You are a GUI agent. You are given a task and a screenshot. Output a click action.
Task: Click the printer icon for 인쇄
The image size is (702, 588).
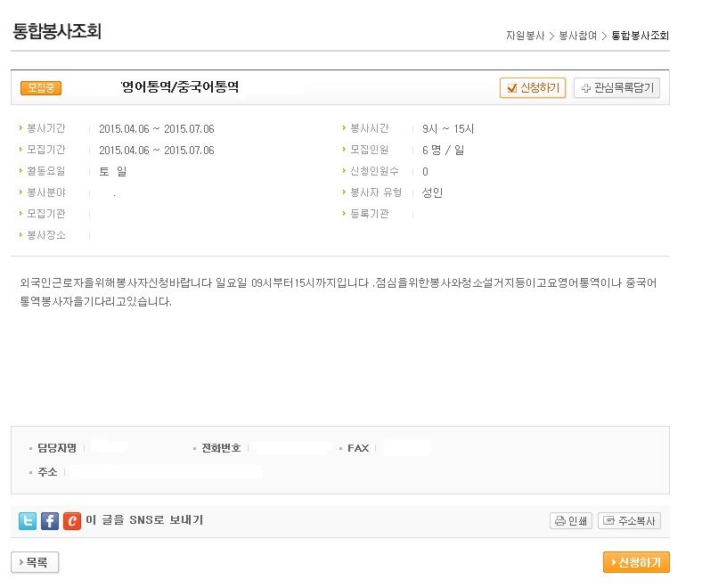click(x=560, y=521)
